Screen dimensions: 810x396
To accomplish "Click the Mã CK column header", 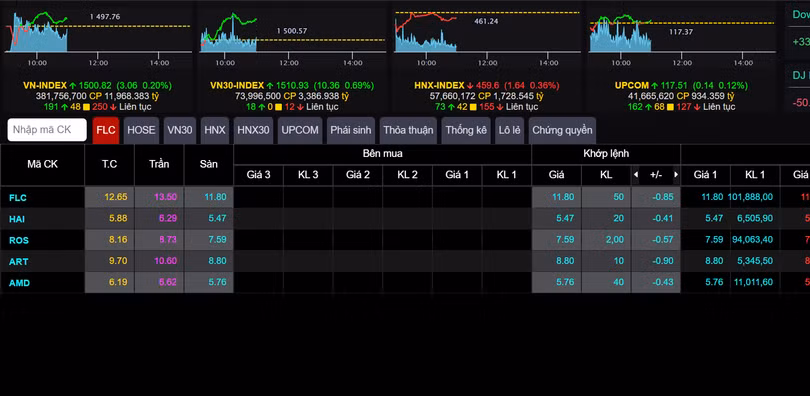I will [42, 165].
